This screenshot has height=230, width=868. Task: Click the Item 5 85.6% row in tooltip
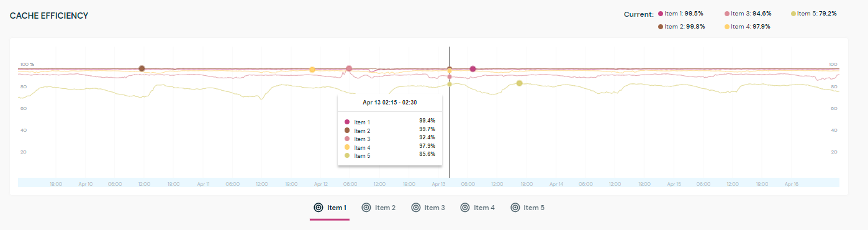[x=390, y=155]
